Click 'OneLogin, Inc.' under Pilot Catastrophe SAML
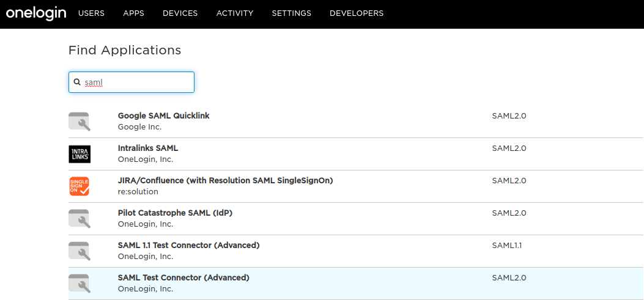 click(146, 224)
